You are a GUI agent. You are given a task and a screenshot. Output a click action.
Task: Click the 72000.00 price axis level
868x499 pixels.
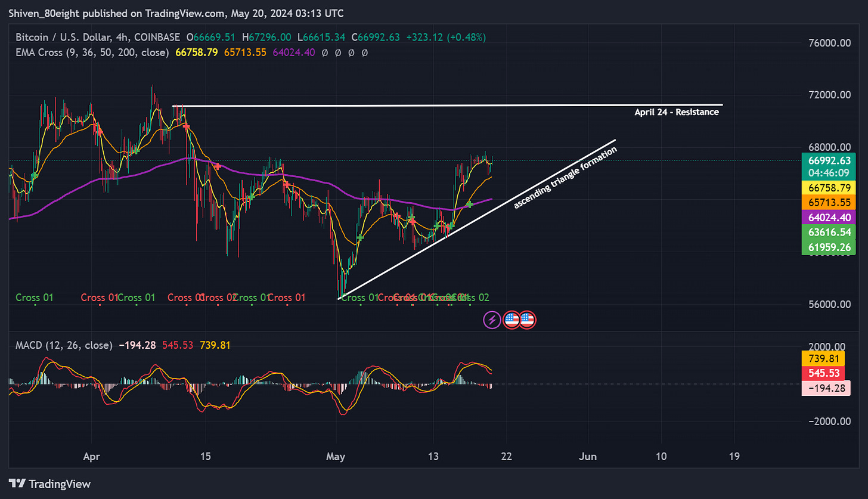829,95
